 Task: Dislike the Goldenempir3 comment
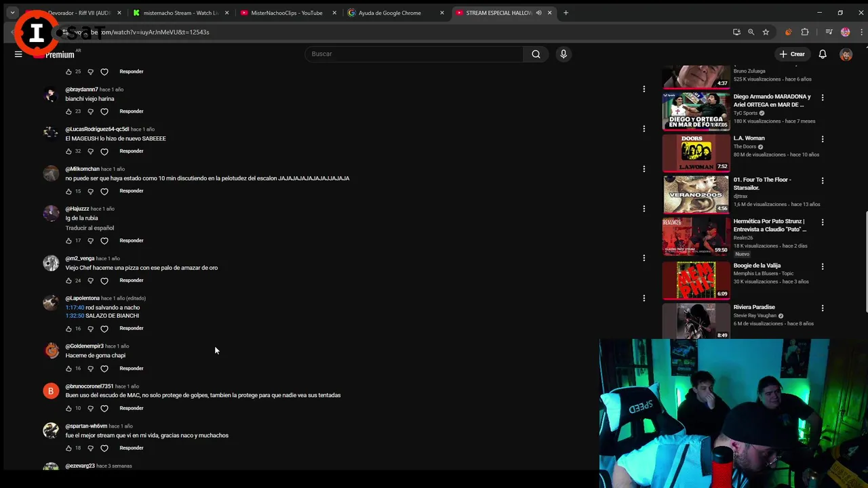click(90, 369)
